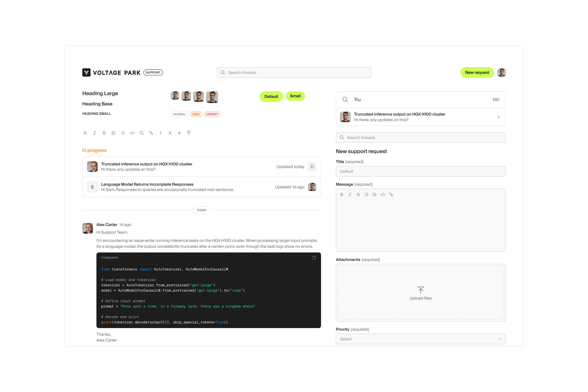588x392 pixels.
Task: Click the numbered list icon in the message editor
Action: [374, 195]
